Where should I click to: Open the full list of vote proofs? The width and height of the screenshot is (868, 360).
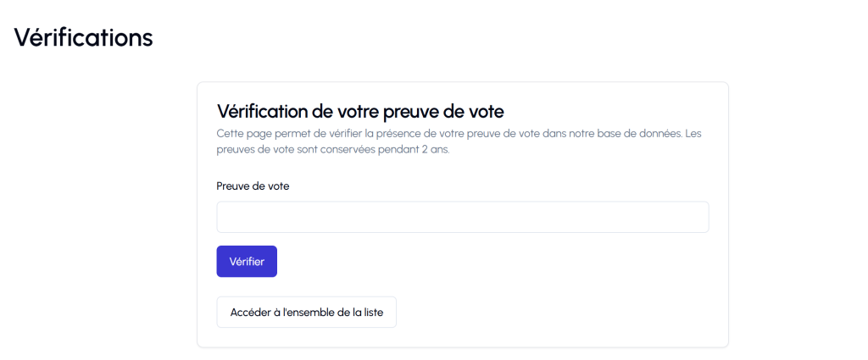tap(306, 313)
